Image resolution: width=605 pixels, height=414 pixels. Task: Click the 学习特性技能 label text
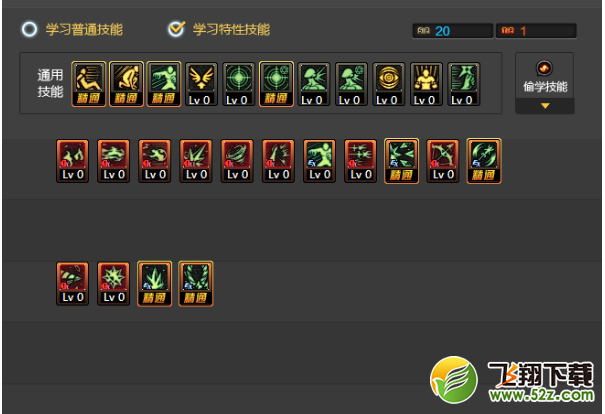click(x=232, y=30)
